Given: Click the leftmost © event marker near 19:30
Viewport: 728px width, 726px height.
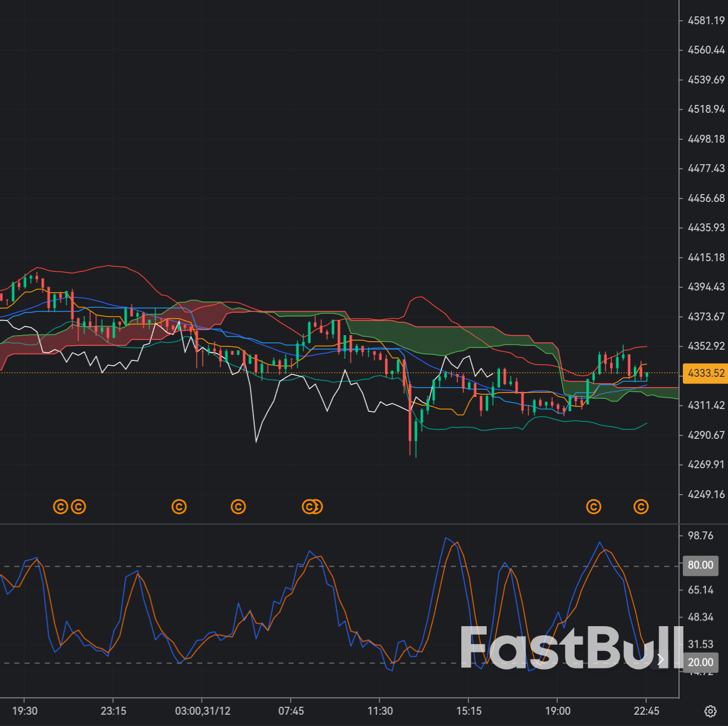Looking at the screenshot, I should [x=60, y=507].
